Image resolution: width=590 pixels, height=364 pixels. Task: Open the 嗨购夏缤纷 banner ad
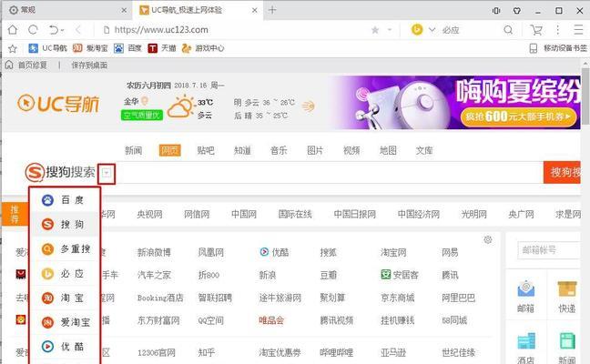(456, 102)
